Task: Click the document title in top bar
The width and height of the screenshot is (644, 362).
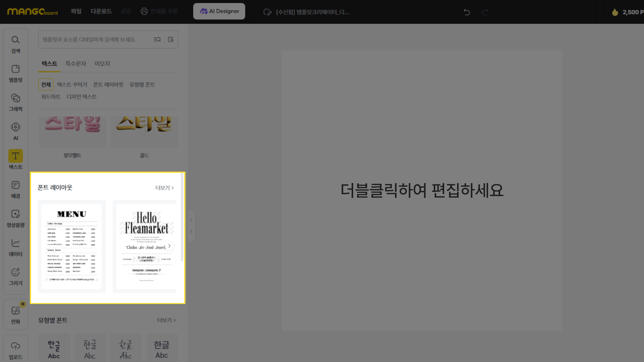Action: tap(312, 12)
